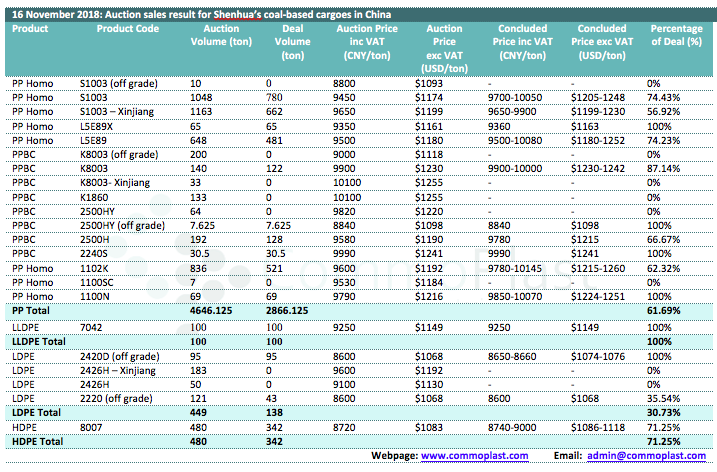Click the LLDPE Total row label

click(38, 341)
